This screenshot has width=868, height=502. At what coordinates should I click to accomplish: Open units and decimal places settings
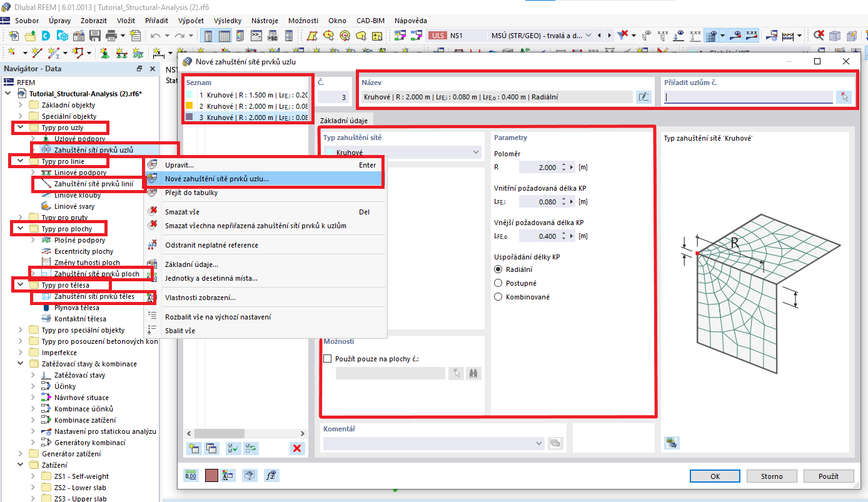(x=191, y=475)
